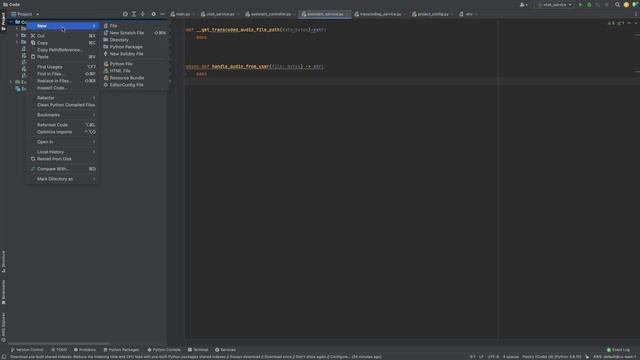The width and height of the screenshot is (640, 360).
Task: Select Reformat Code in context menu
Action: click(x=63, y=125)
